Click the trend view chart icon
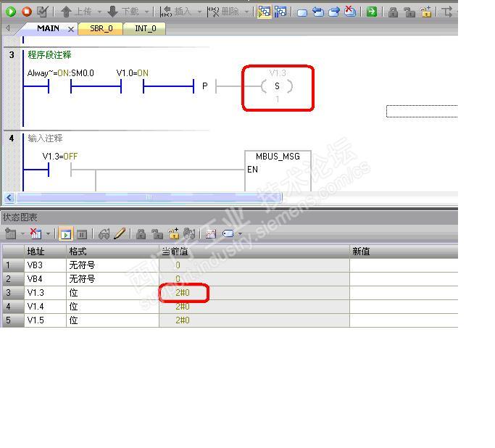 211,234
